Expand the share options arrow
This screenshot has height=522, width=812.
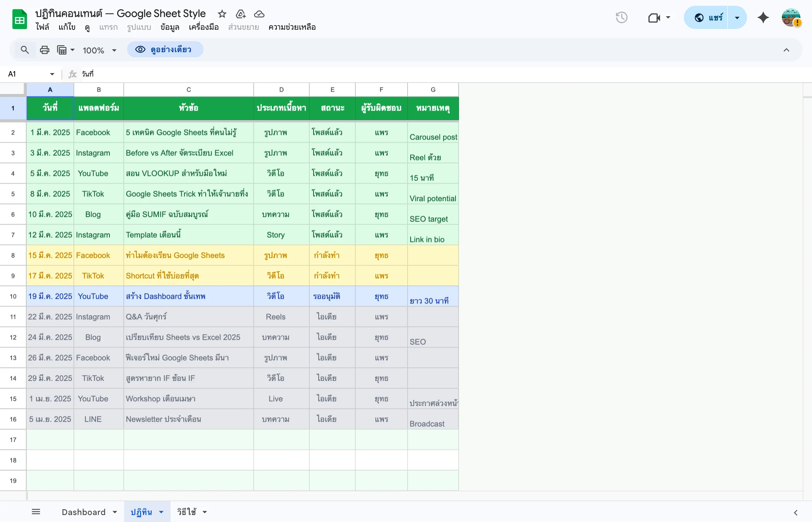[737, 17]
